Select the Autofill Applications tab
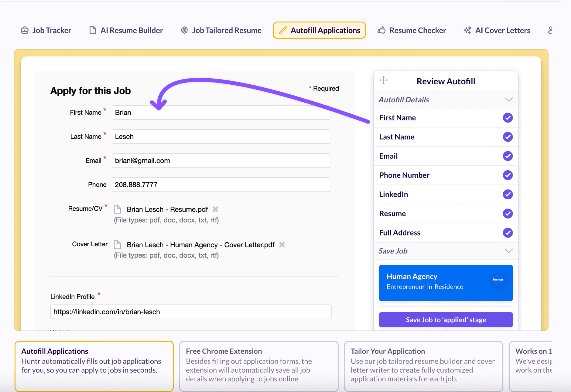571x392 pixels. [319, 30]
